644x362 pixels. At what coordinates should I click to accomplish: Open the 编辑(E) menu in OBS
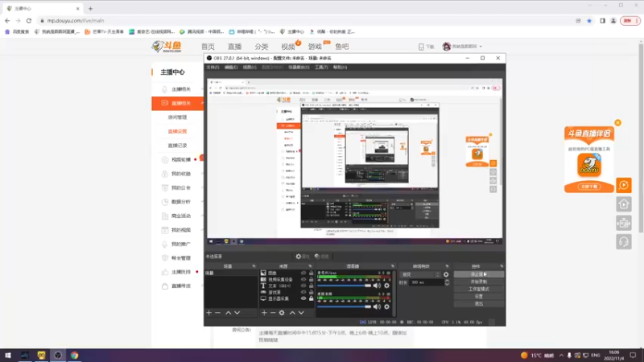(x=231, y=68)
